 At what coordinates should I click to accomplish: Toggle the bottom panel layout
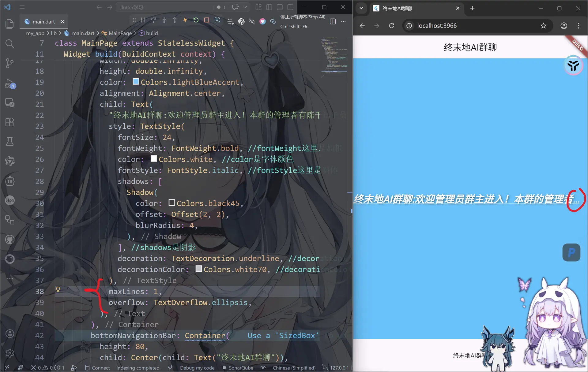pyautogui.click(x=280, y=7)
